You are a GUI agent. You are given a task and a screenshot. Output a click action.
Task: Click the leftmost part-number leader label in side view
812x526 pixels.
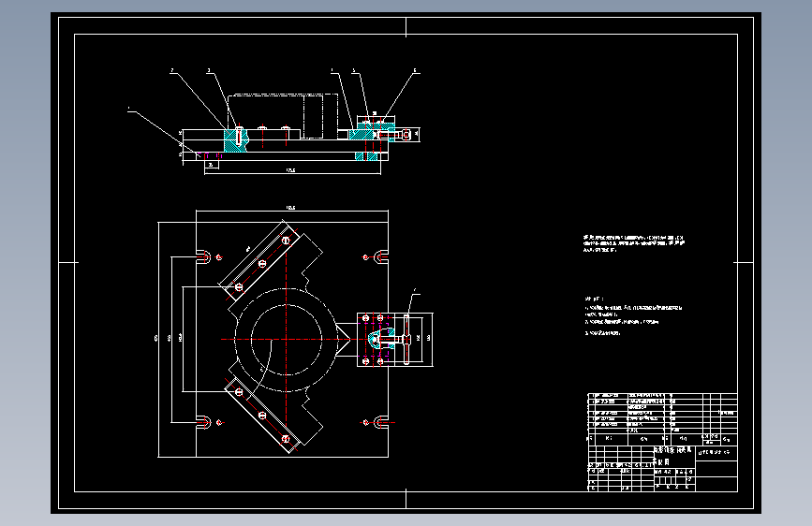tap(129, 110)
